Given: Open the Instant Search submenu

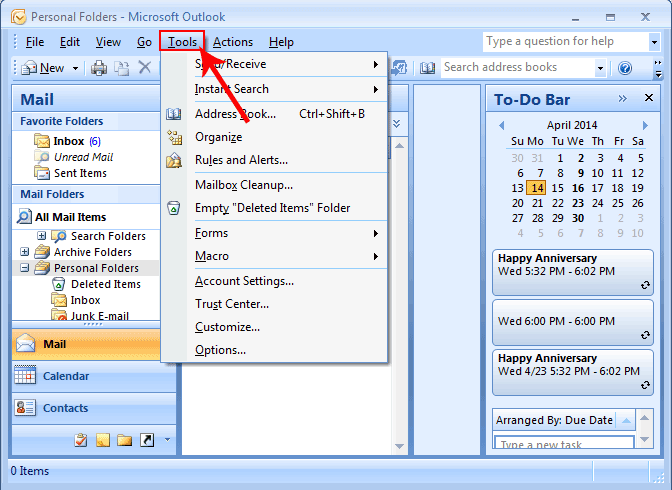Looking at the screenshot, I should point(287,89).
